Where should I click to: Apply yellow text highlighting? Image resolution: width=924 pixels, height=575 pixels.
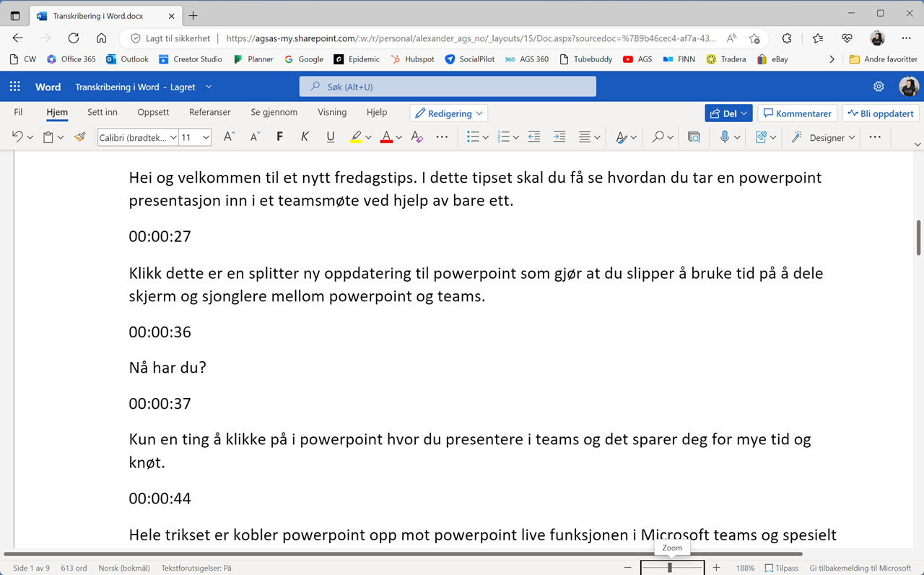coord(357,137)
